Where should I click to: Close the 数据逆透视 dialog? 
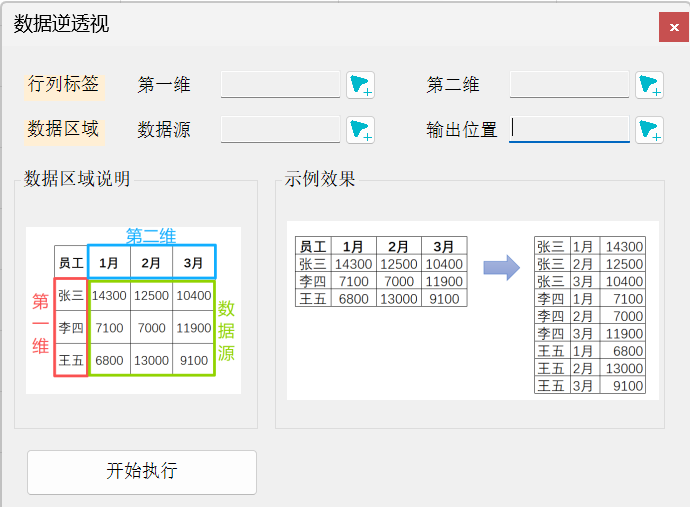[673, 27]
